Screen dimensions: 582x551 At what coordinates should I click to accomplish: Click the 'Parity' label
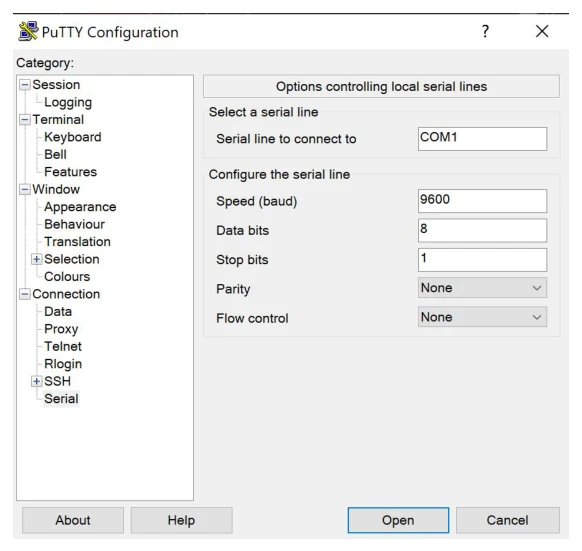(233, 289)
